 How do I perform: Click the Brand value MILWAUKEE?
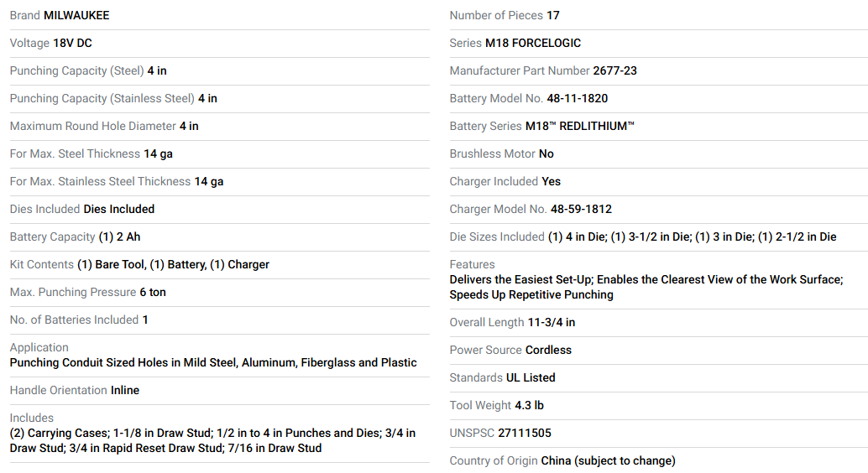[76, 15]
